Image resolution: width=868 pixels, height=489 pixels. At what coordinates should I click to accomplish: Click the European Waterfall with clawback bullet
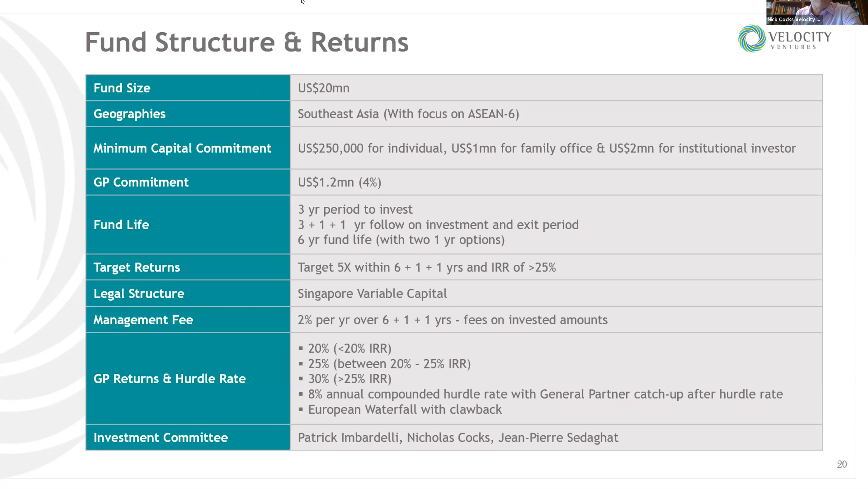(405, 410)
